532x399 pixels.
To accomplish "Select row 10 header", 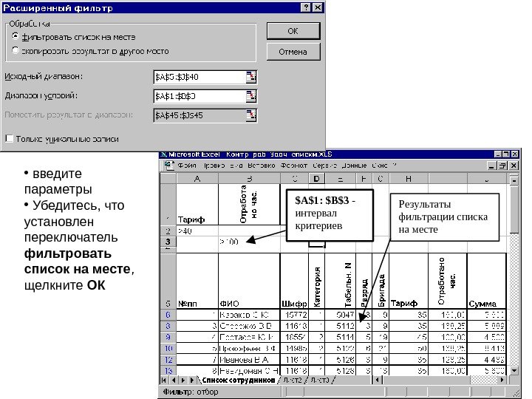I will point(168,349).
